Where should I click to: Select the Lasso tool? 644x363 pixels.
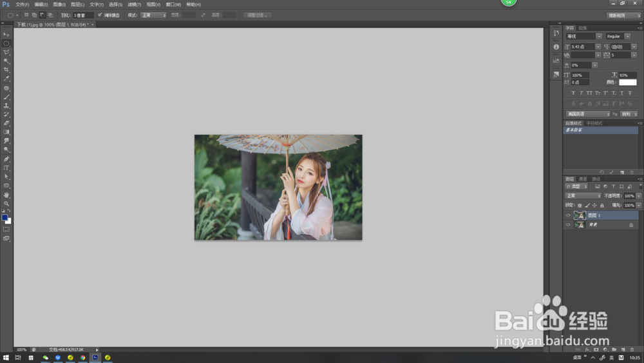coord(6,52)
